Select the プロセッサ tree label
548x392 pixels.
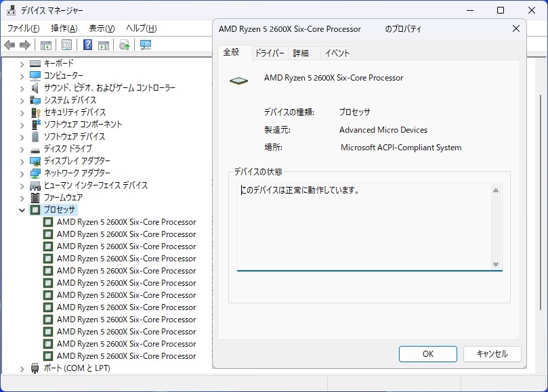pyautogui.click(x=59, y=210)
